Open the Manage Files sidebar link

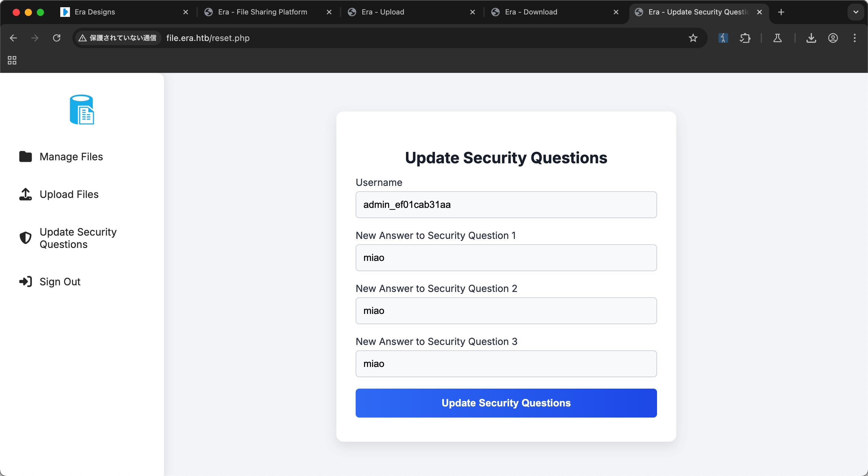point(71,157)
